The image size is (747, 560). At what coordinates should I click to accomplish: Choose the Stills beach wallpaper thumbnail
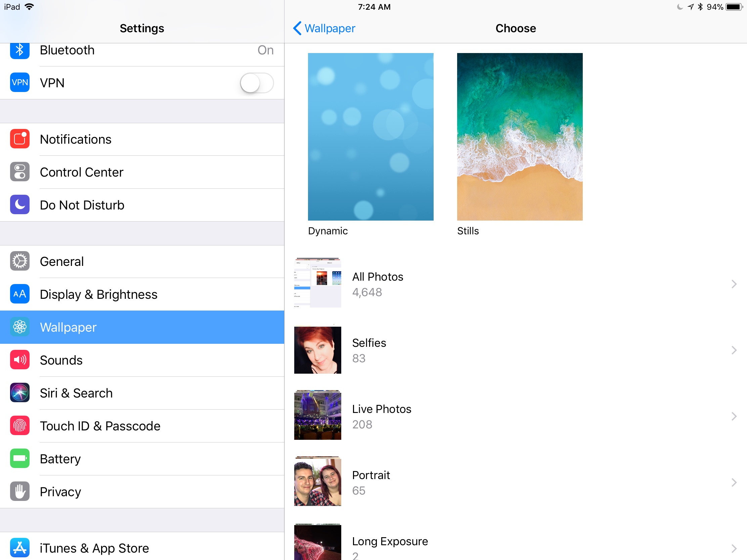tap(519, 137)
